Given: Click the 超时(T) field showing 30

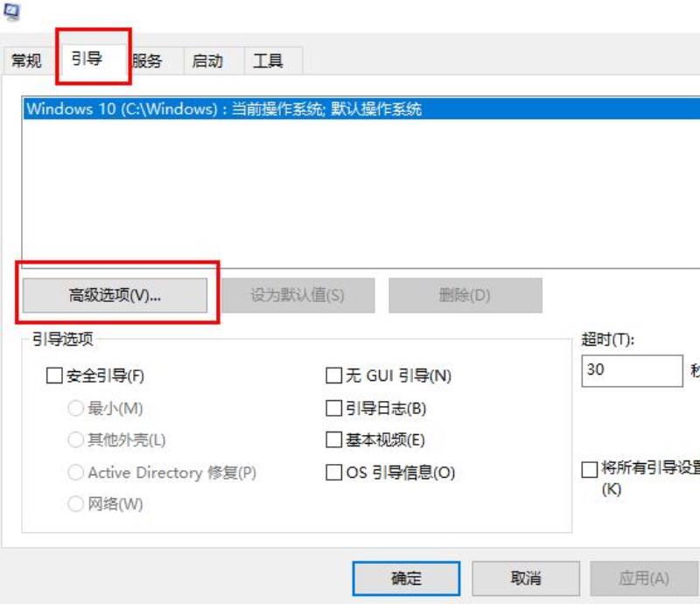Looking at the screenshot, I should (x=632, y=370).
